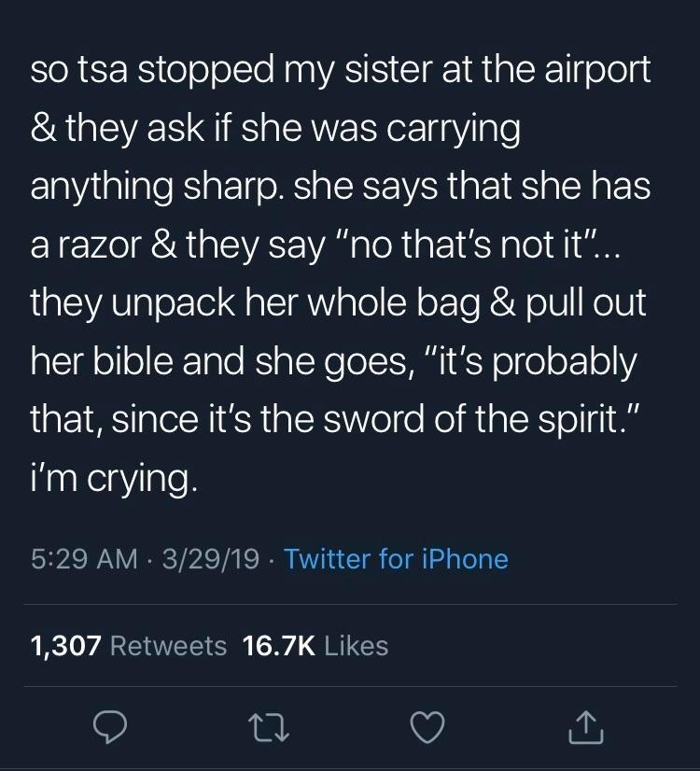This screenshot has height=771, width=700.
Task: Open the share sheet arrow icon
Action: click(x=587, y=725)
